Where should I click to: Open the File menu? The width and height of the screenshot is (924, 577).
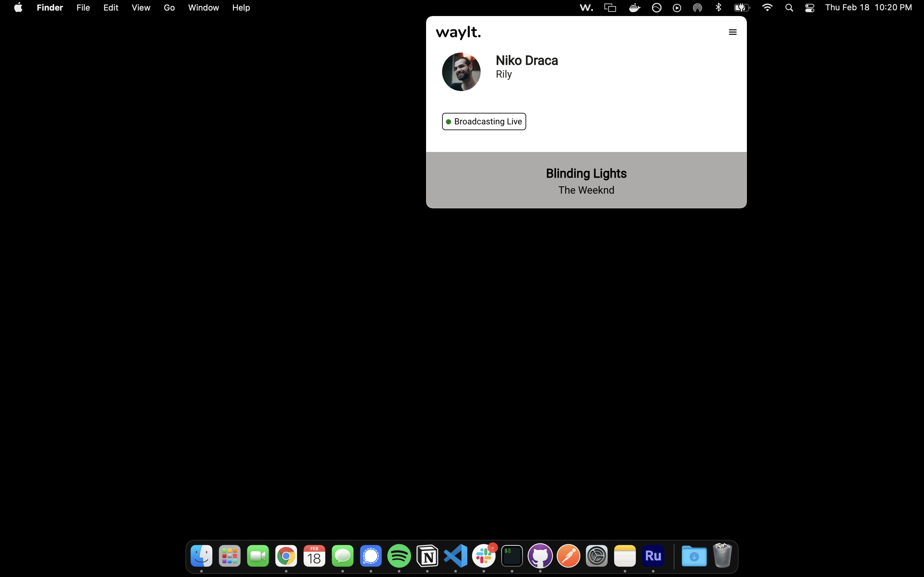pos(83,8)
